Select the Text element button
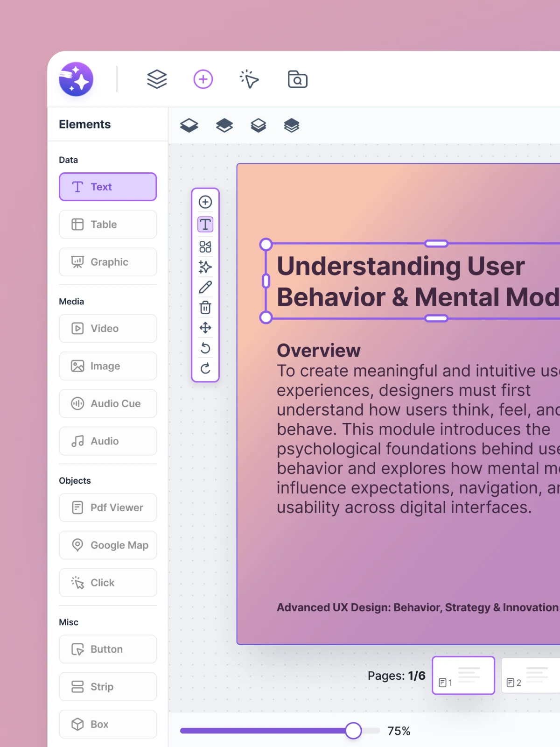 pos(108,187)
